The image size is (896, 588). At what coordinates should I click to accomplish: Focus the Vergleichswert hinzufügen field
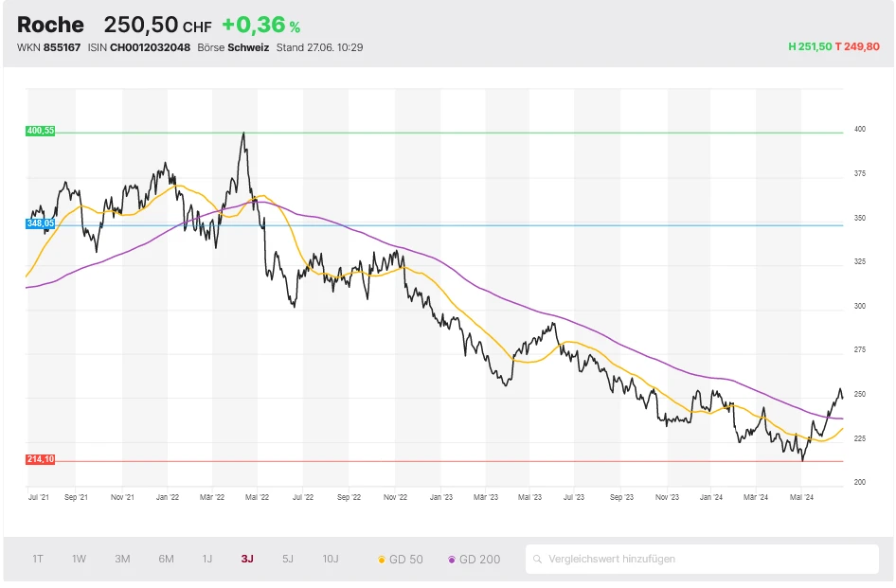[x=706, y=559]
